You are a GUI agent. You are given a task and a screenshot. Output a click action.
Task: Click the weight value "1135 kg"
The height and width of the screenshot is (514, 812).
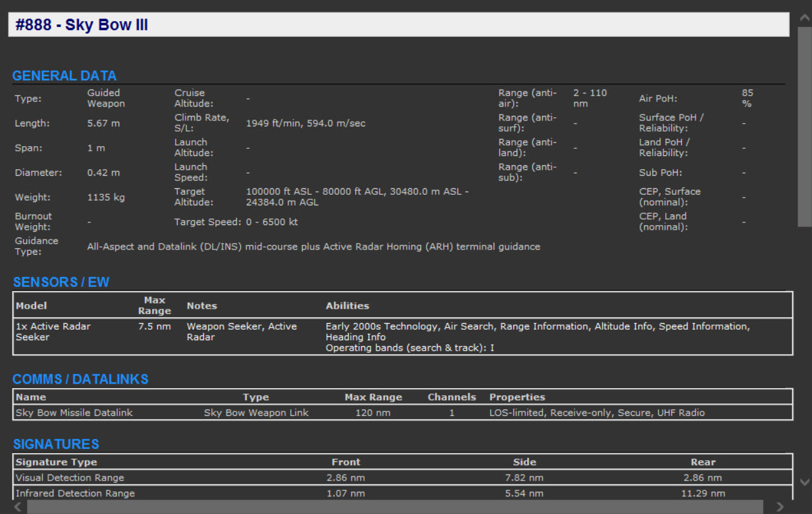(x=106, y=197)
